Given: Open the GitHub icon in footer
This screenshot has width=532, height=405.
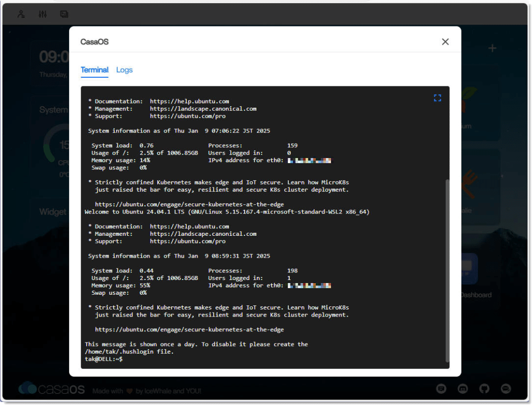Looking at the screenshot, I should click(x=484, y=388).
